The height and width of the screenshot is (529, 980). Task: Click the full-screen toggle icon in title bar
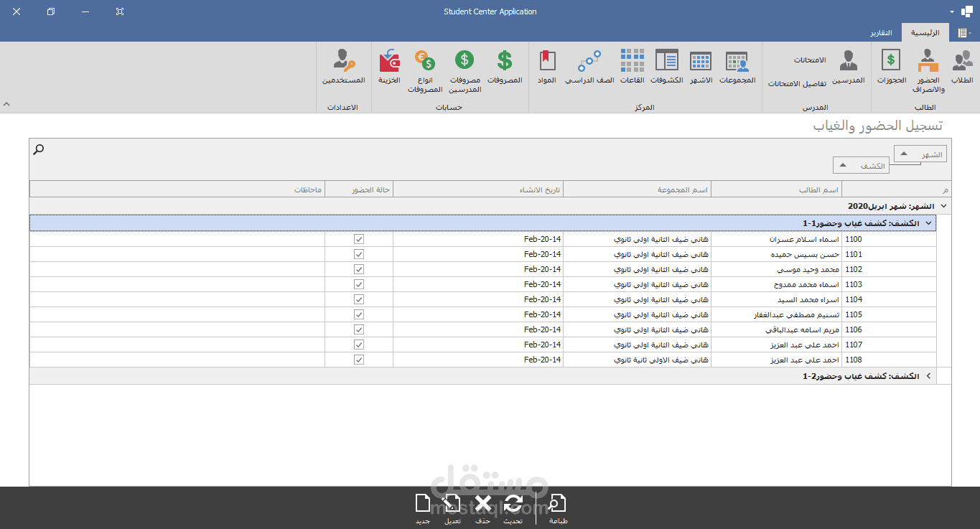click(x=119, y=11)
